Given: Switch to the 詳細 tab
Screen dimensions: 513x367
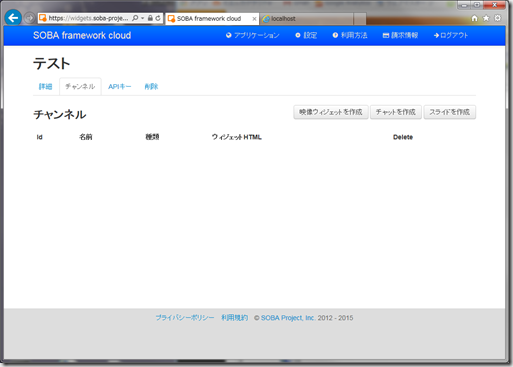Looking at the screenshot, I should [46, 87].
